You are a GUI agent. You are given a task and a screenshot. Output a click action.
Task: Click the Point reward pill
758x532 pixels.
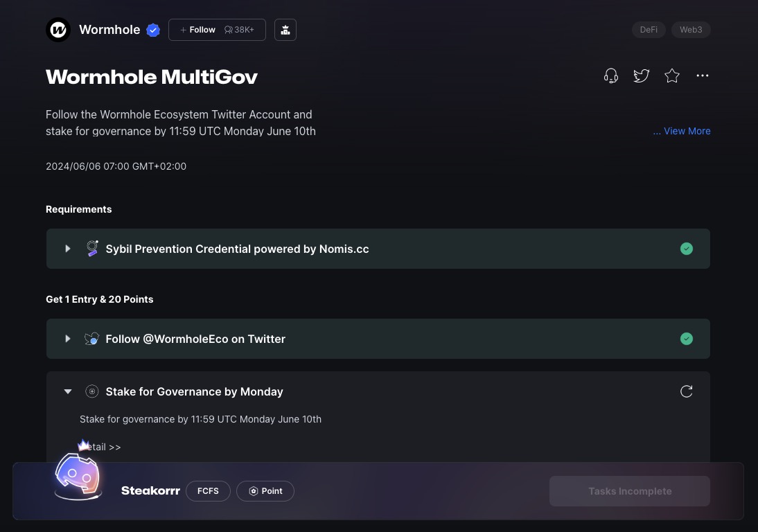265,491
